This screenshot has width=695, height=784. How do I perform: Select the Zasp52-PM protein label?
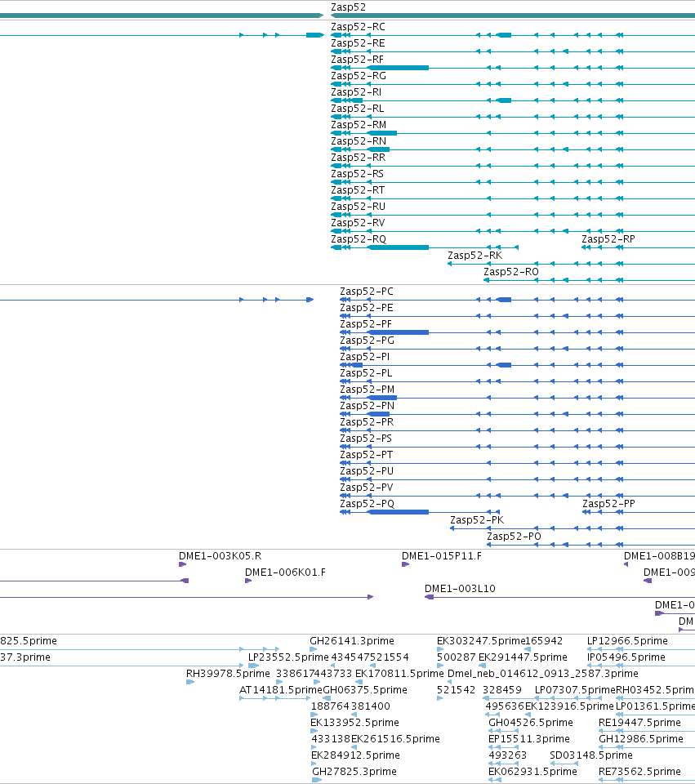click(367, 390)
